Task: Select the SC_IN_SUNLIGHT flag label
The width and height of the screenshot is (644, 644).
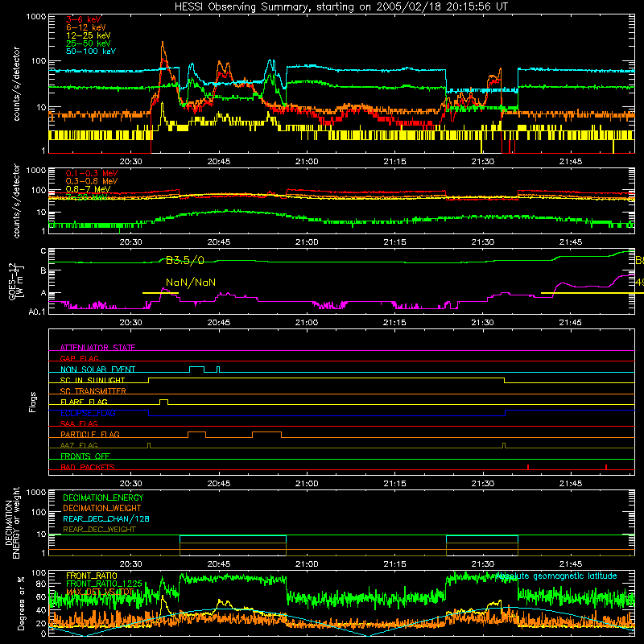Action: [x=93, y=380]
